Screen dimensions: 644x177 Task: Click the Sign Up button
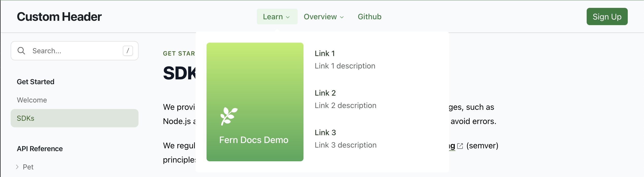click(x=607, y=16)
